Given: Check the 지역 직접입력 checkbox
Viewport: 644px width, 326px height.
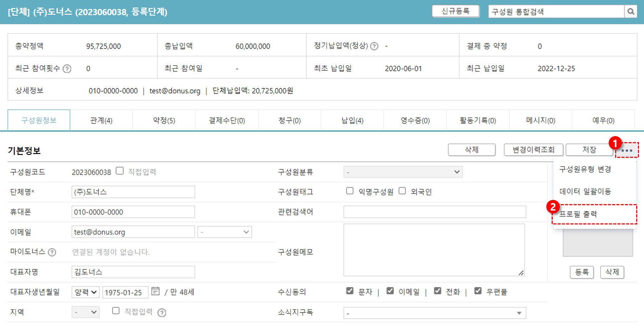Looking at the screenshot, I should point(116,311).
